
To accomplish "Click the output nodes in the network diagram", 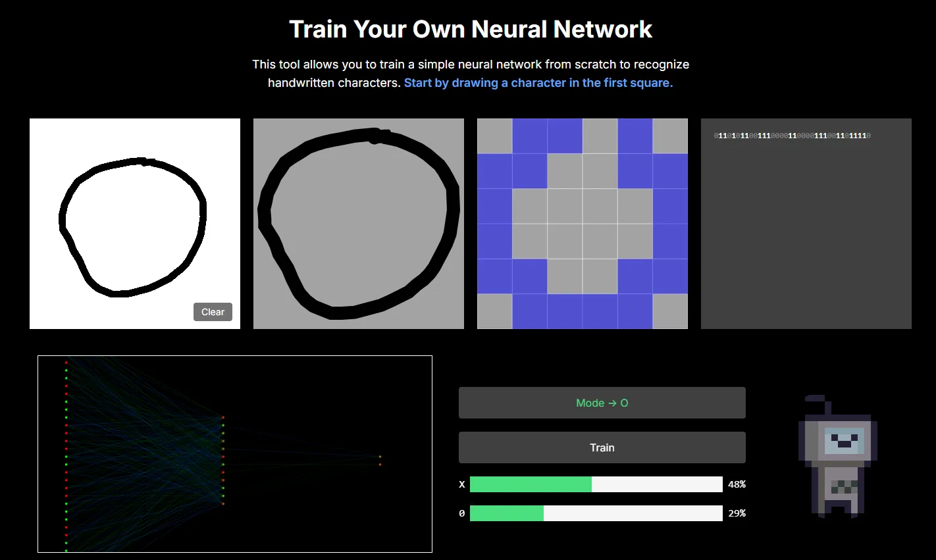I will click(x=380, y=460).
